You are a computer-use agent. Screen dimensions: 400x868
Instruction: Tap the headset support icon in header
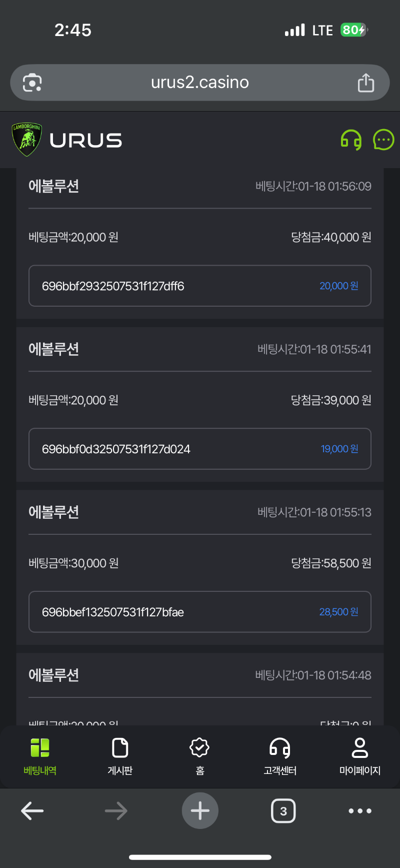(351, 140)
